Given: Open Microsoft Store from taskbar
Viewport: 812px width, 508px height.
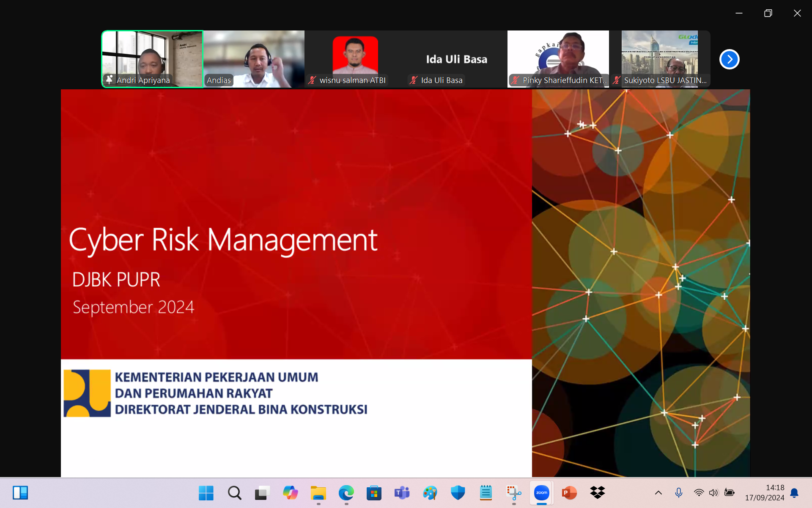Looking at the screenshot, I should 374,493.
